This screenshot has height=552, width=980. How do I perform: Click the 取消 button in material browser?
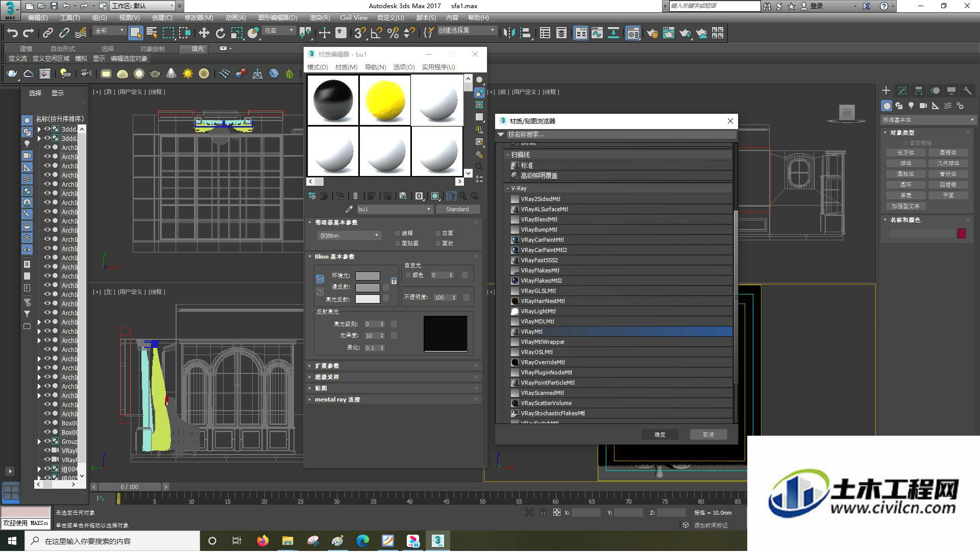tap(708, 435)
